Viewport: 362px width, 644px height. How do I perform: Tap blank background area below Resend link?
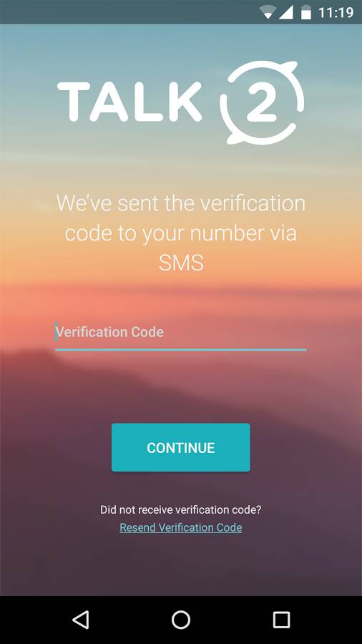point(181,567)
